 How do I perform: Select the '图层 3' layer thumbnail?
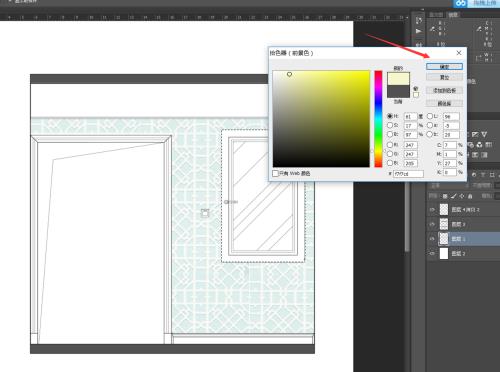(x=444, y=224)
